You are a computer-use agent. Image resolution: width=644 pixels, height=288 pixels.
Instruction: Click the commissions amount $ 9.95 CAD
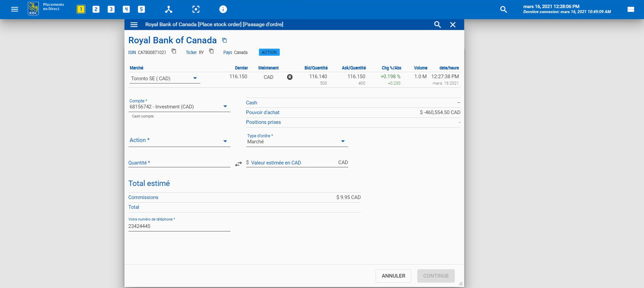[x=348, y=197]
